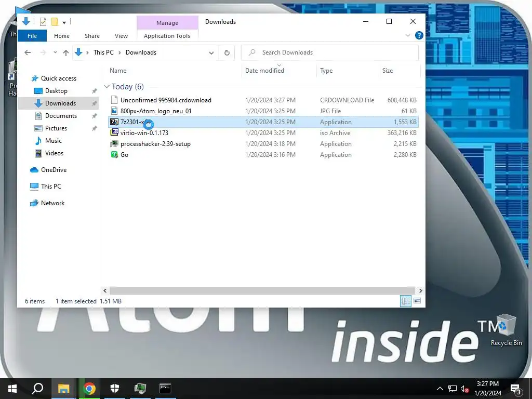Open Desktop in the navigation pane
Image resolution: width=532 pixels, height=399 pixels.
56,91
